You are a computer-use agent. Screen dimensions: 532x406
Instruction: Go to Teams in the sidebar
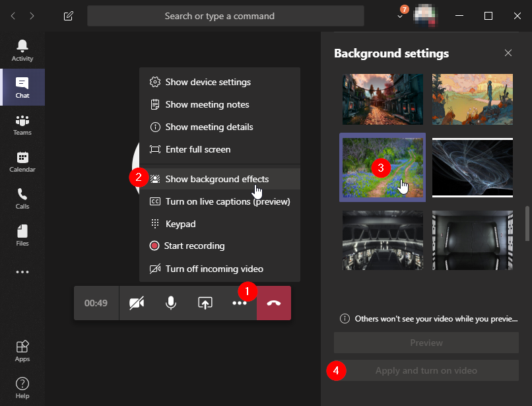pyautogui.click(x=22, y=125)
